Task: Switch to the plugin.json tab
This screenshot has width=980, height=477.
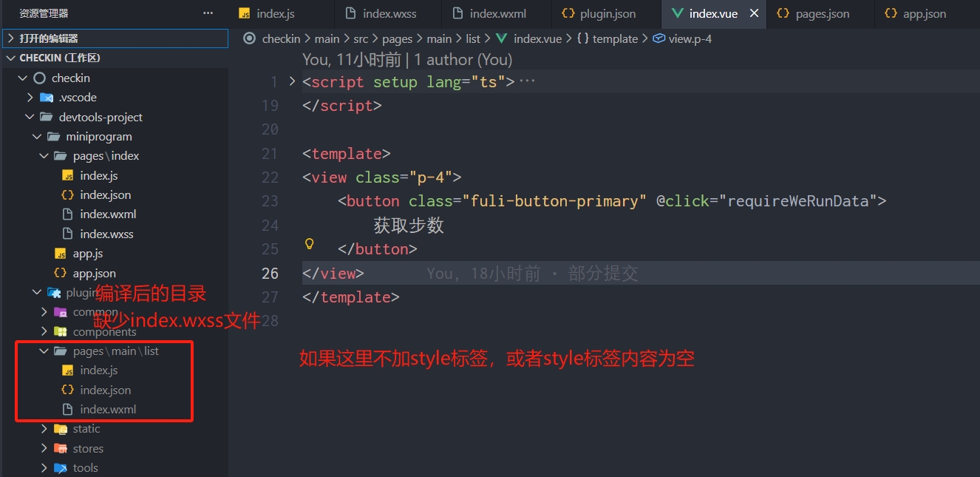Action: tap(608, 13)
